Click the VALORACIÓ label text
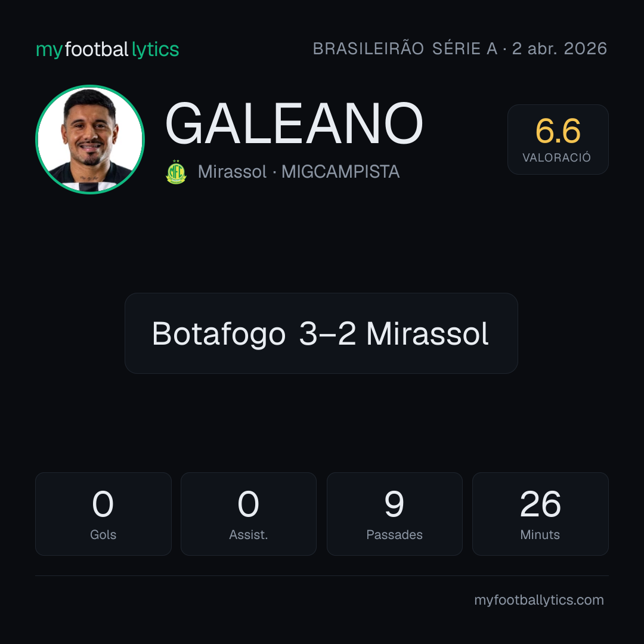Image resolution: width=644 pixels, height=644 pixels. coord(556,157)
